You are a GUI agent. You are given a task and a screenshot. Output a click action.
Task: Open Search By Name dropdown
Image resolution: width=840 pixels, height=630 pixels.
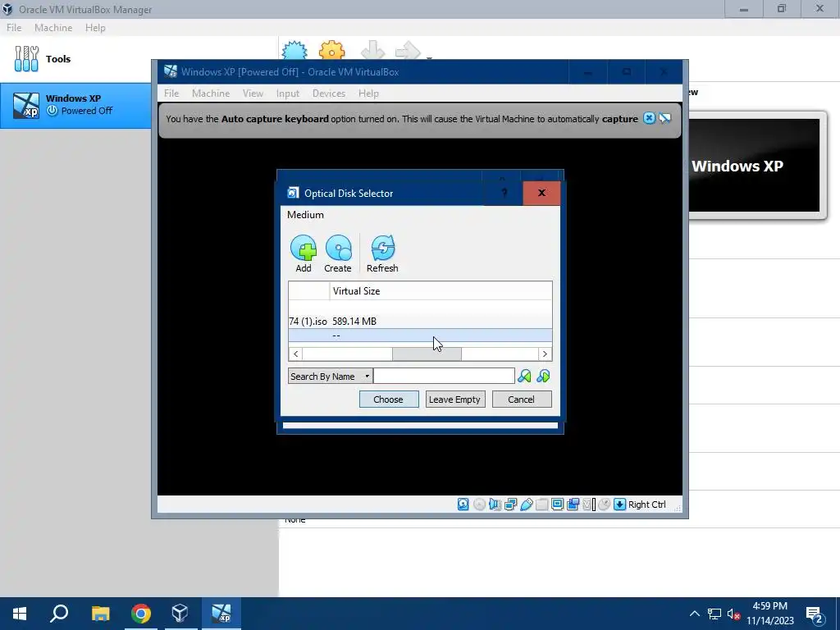(x=330, y=376)
